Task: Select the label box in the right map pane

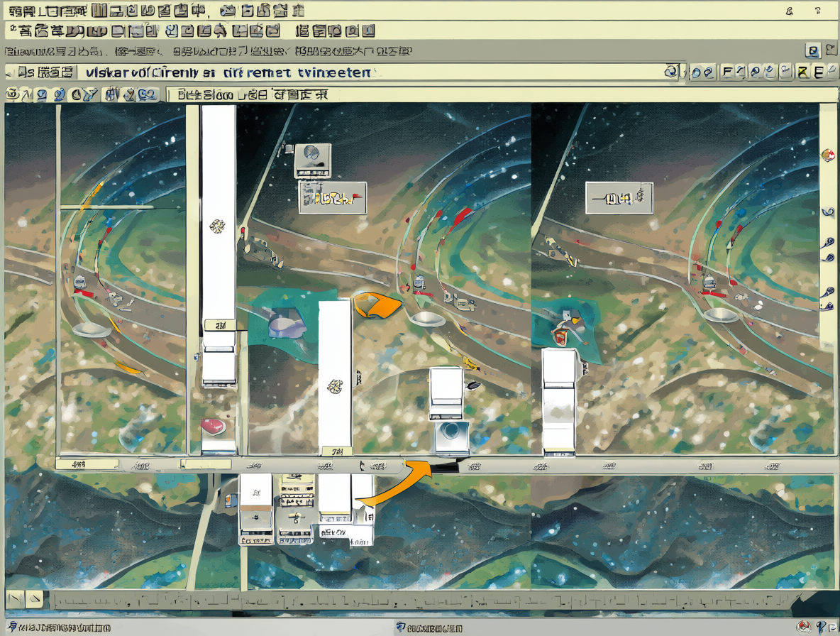Action: pyautogui.click(x=619, y=198)
